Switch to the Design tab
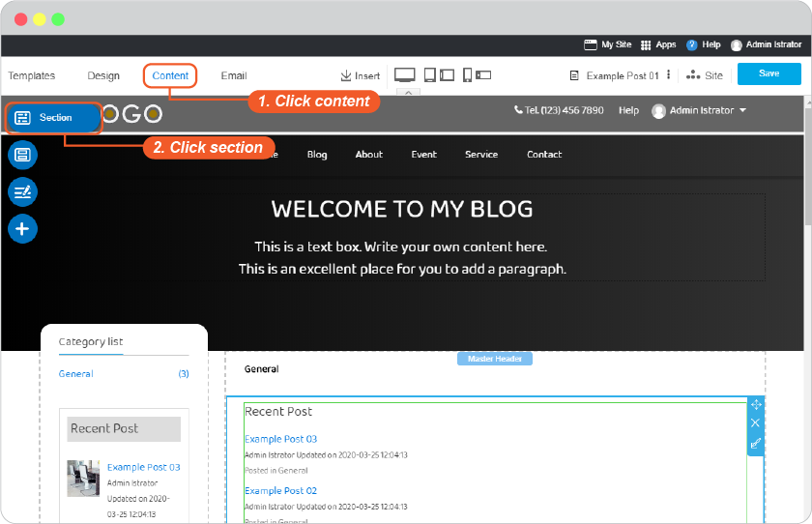The image size is (812, 524). coord(103,75)
